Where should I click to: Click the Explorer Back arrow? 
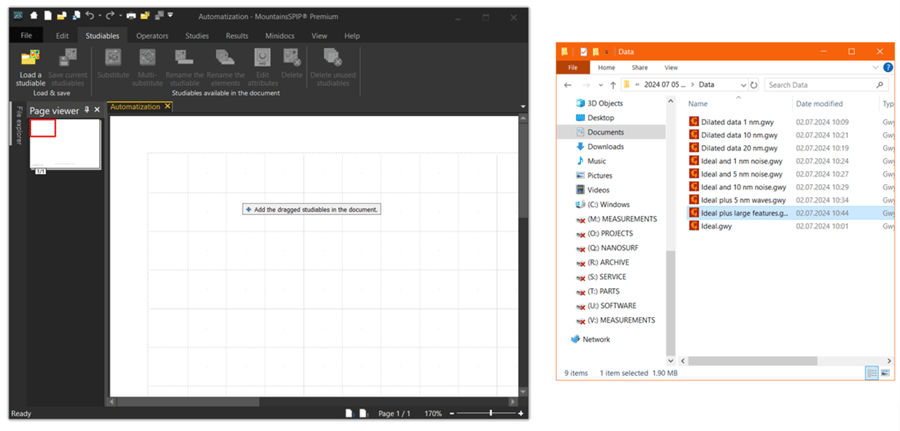tap(568, 85)
